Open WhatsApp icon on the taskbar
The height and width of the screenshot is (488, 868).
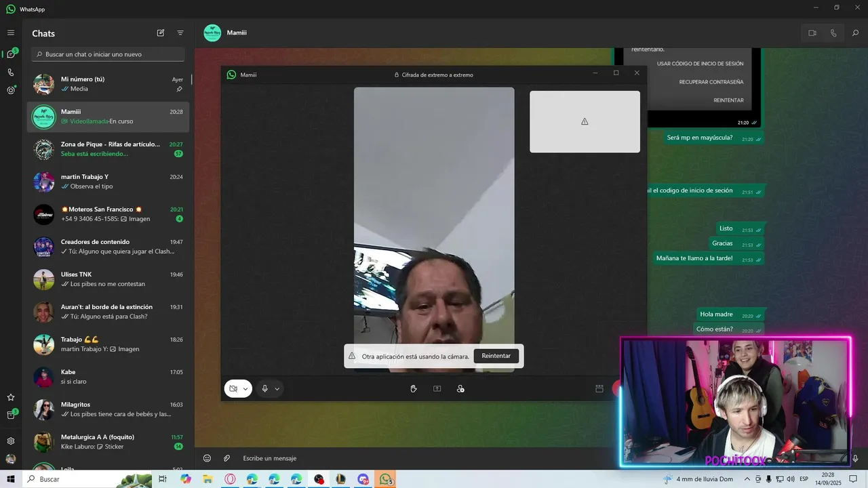(386, 479)
